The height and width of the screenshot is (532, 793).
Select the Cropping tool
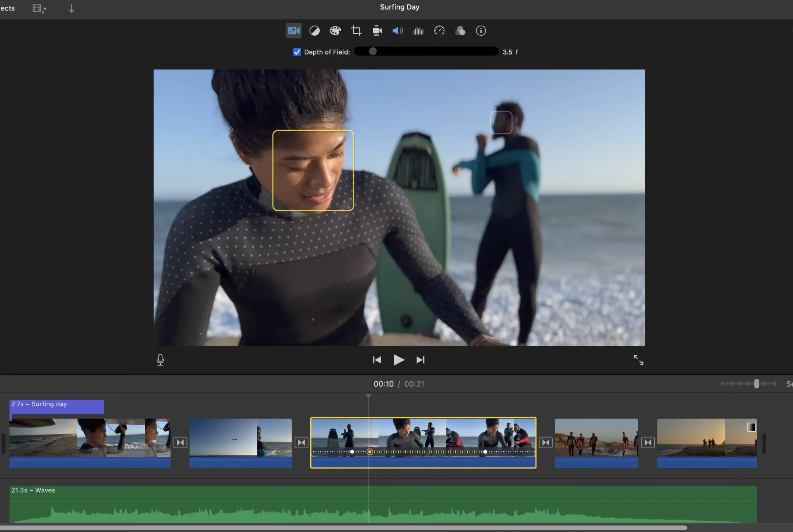pos(356,30)
